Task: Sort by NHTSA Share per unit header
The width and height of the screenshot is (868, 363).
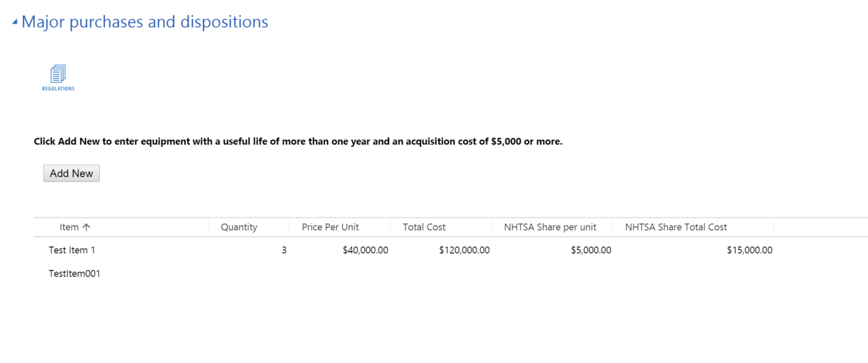Action: pos(550,228)
